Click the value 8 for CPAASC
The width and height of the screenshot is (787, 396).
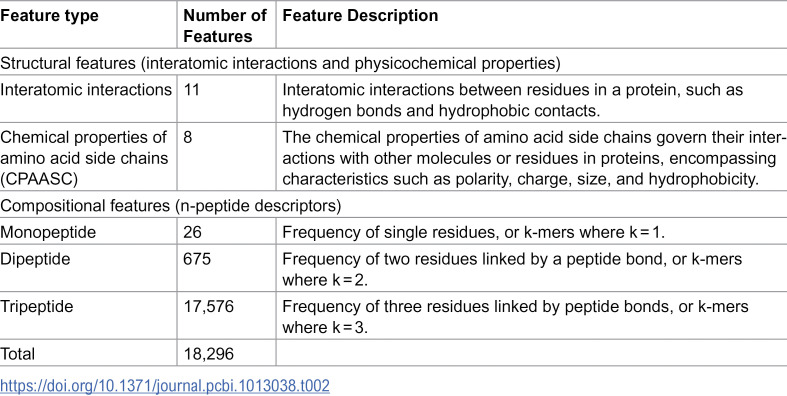188,137
